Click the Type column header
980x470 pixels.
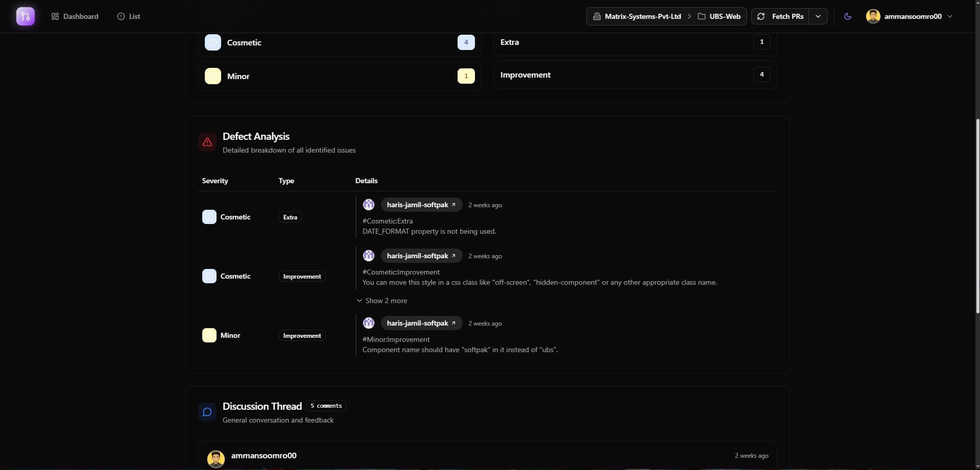tap(286, 181)
